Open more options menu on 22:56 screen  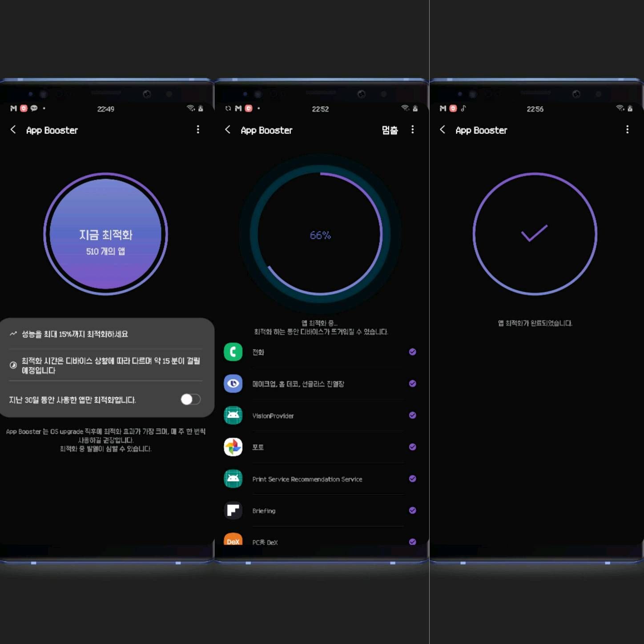(627, 129)
